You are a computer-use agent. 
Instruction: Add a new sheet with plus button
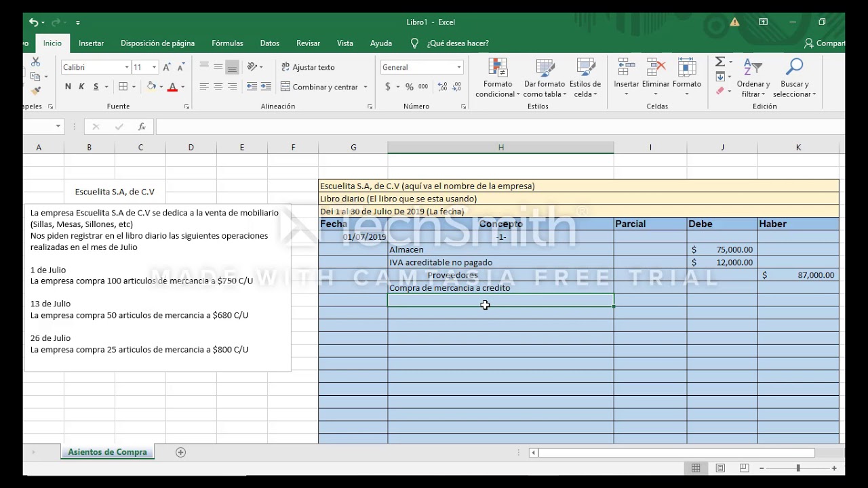tap(180, 452)
